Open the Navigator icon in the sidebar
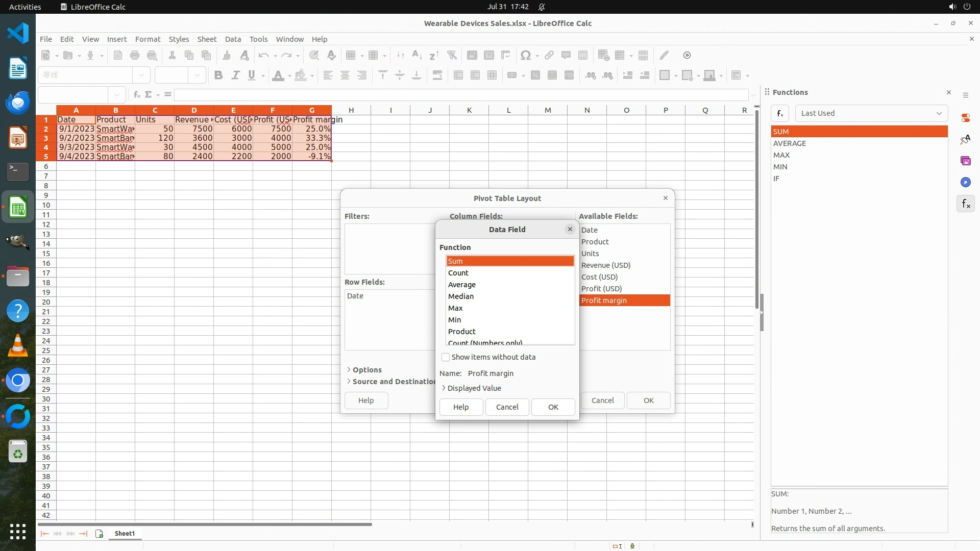The image size is (980, 551). pos(965,183)
